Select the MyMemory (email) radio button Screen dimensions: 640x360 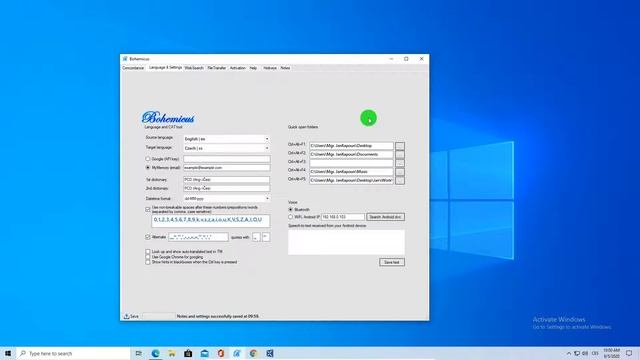click(x=148, y=167)
